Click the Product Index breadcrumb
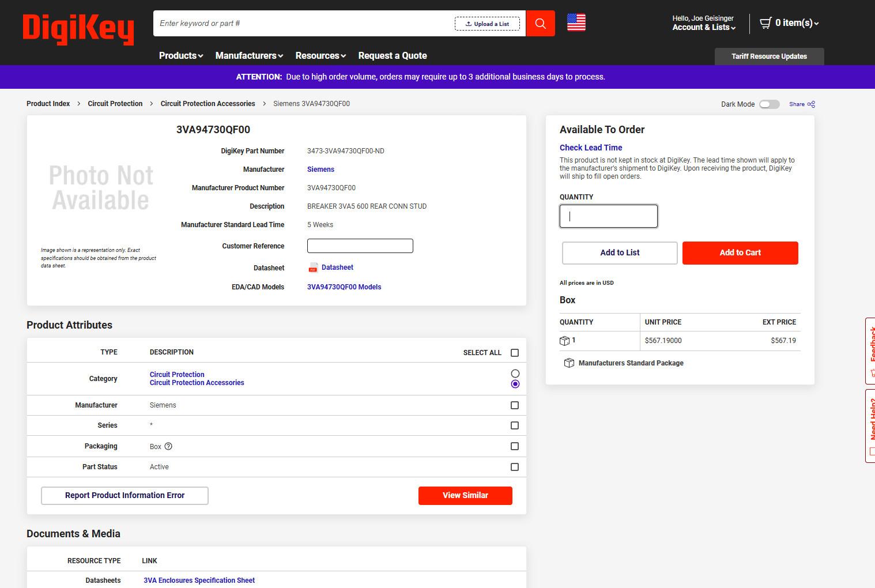 (x=48, y=104)
